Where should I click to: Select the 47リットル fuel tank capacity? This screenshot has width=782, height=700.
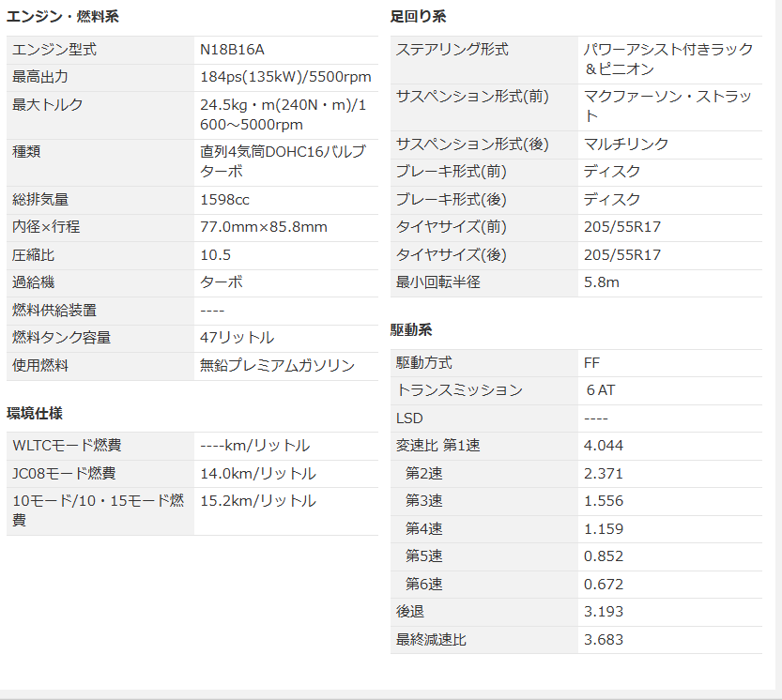pyautogui.click(x=237, y=338)
